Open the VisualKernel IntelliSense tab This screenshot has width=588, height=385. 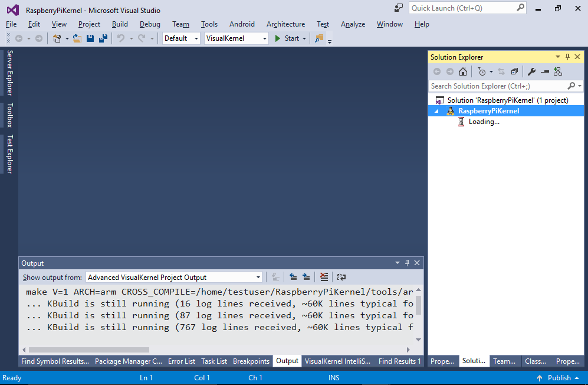(337, 361)
